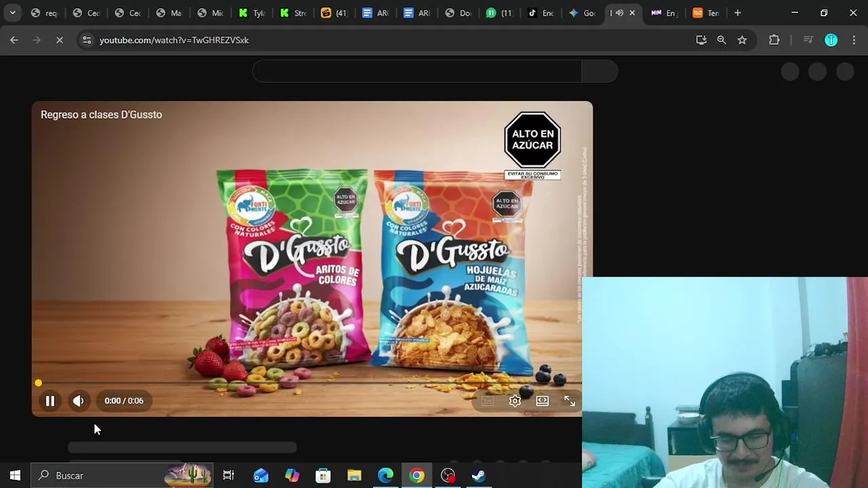Switch to the 'Ten' tab
868x488 pixels.
(707, 13)
